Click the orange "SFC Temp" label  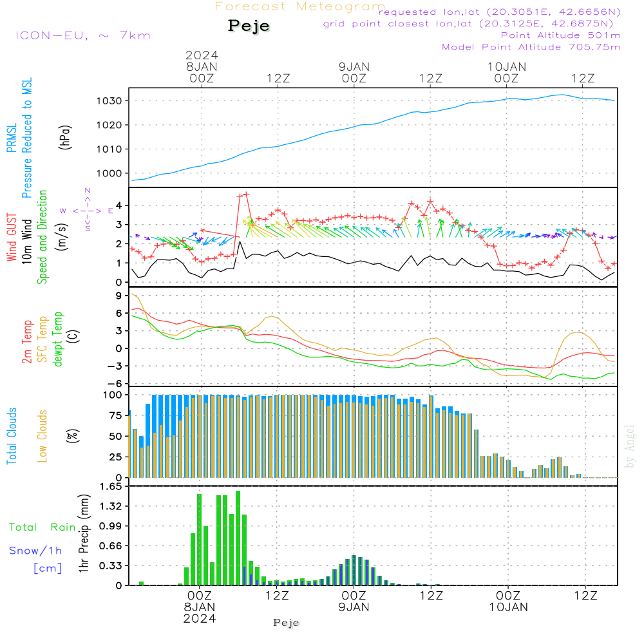[43, 339]
